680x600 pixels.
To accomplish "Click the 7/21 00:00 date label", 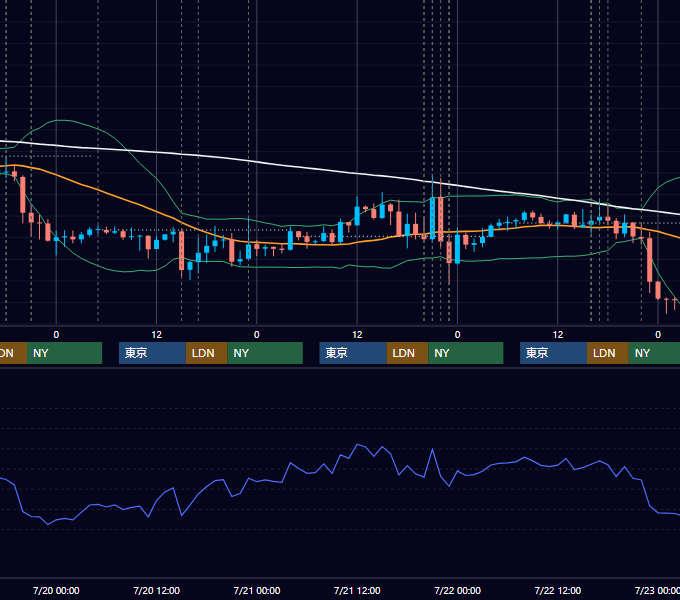I will pyautogui.click(x=257, y=590).
